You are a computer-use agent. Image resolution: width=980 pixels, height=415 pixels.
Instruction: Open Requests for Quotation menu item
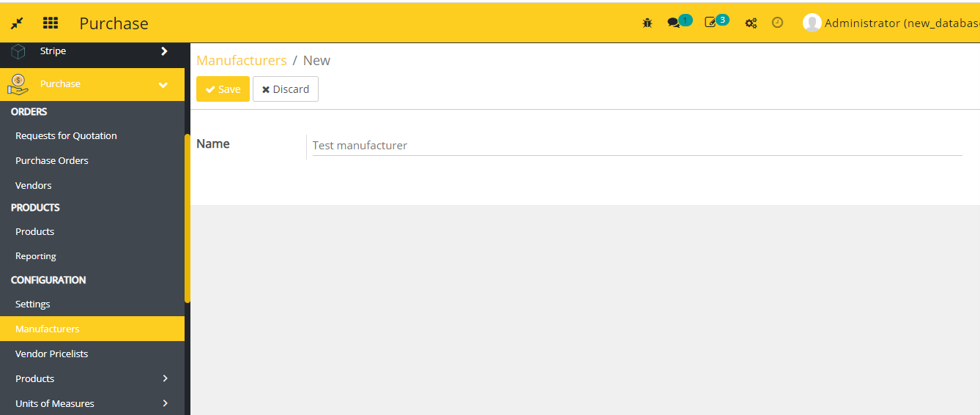pos(66,135)
